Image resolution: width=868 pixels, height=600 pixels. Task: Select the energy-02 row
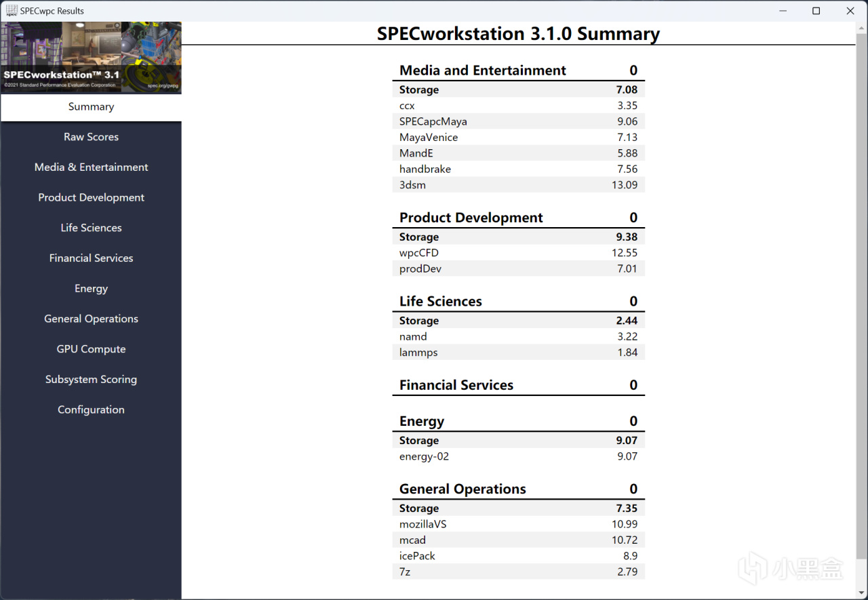(x=518, y=457)
